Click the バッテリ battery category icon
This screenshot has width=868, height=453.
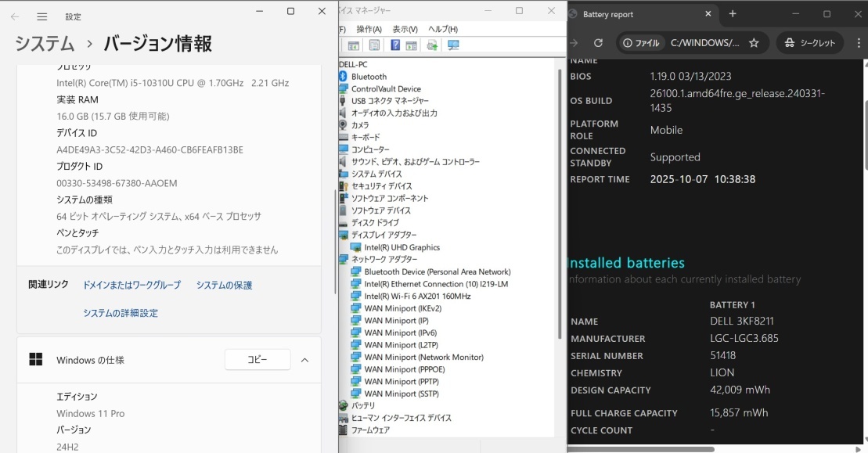pyautogui.click(x=344, y=405)
